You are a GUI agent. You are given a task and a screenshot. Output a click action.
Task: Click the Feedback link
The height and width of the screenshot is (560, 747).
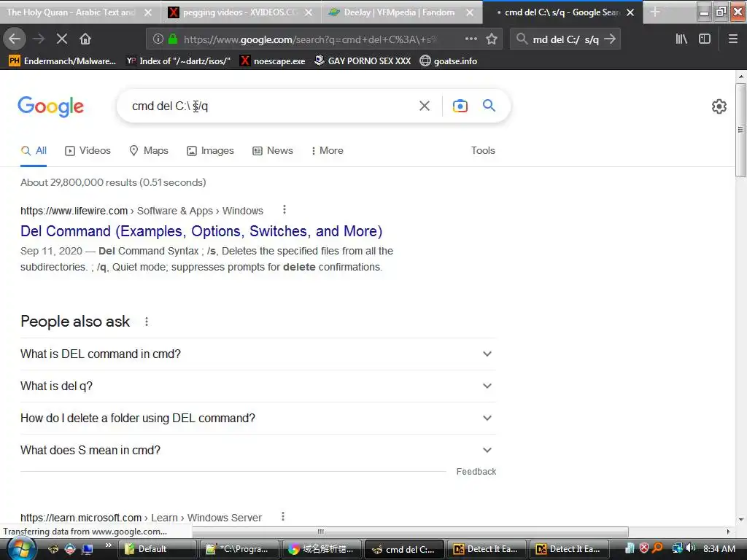tap(476, 472)
